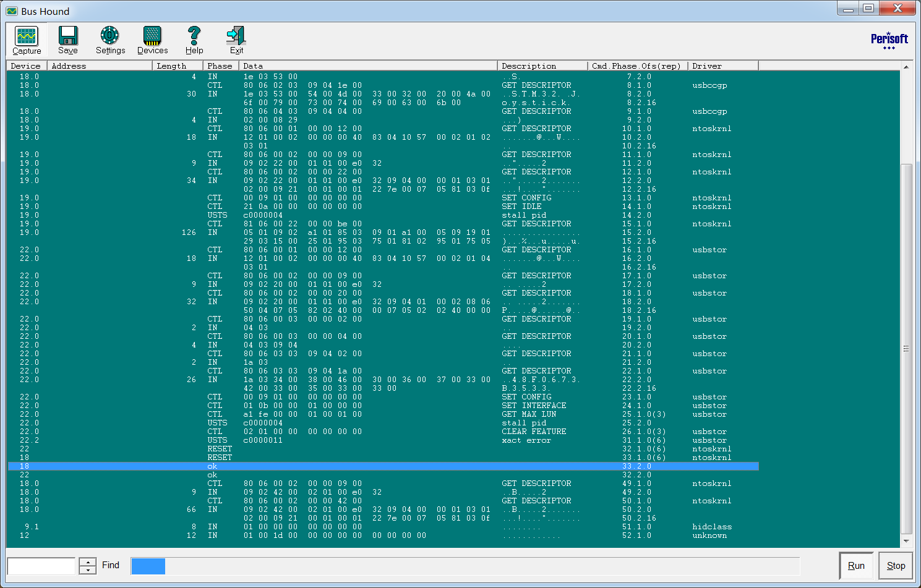Click the Run button
The width and height of the screenshot is (921, 588).
(856, 565)
